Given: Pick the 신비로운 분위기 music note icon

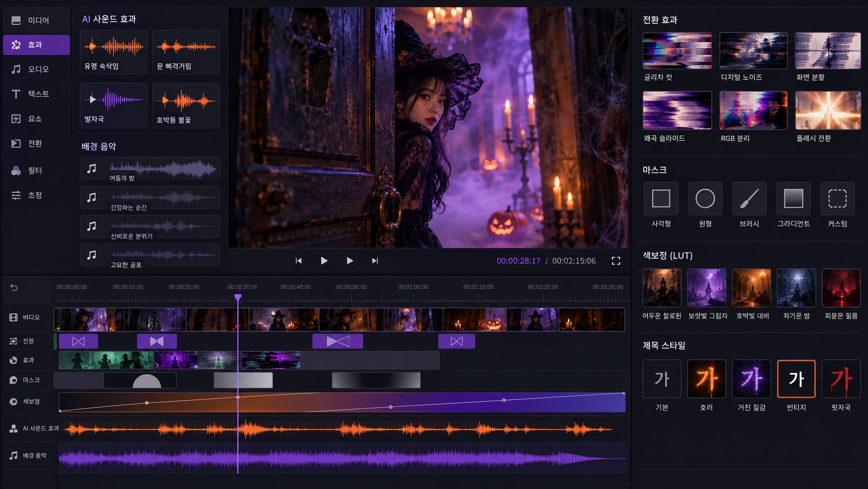Looking at the screenshot, I should 92,226.
